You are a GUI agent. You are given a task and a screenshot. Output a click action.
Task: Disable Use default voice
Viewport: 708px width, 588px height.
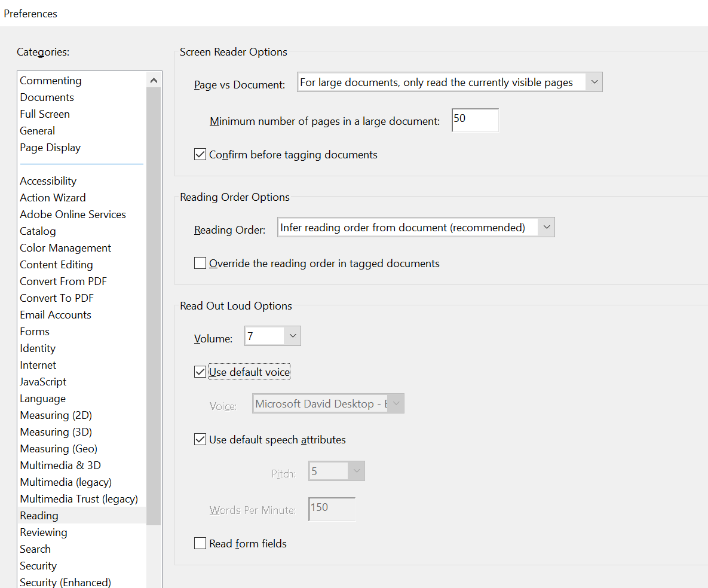click(200, 371)
